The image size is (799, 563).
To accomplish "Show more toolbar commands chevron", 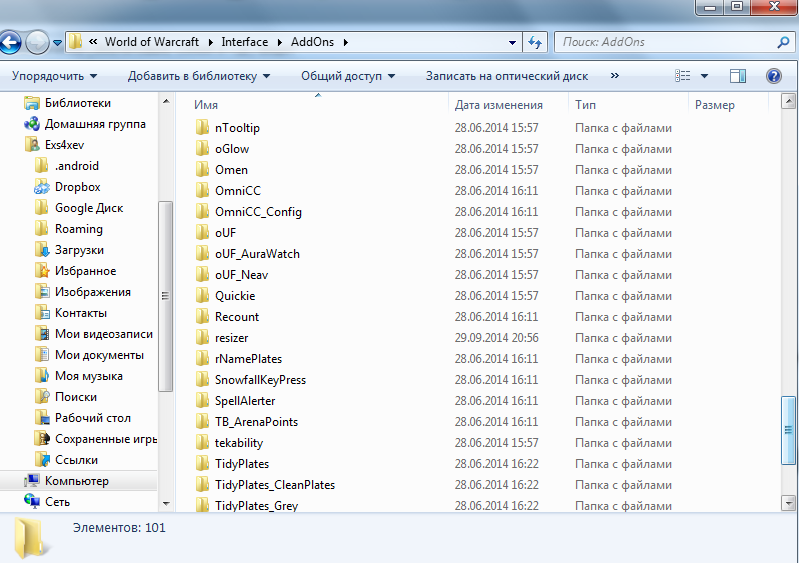I will coord(615,75).
